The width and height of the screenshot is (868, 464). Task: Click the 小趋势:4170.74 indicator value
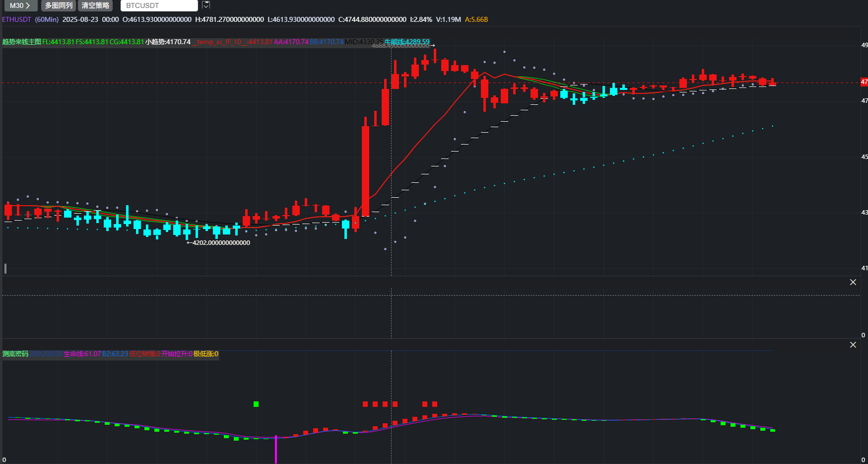point(168,42)
